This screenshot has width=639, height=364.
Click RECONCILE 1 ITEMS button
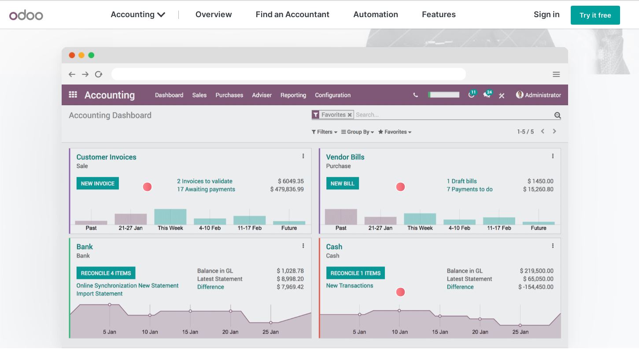[x=355, y=273]
